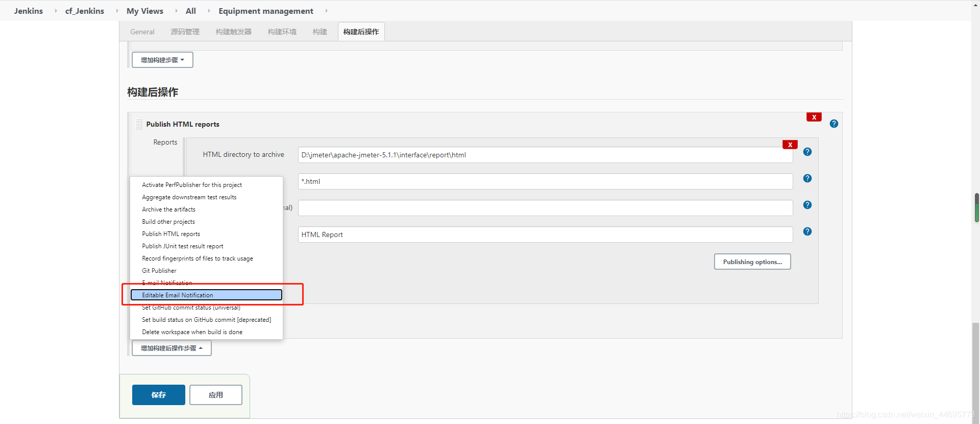Go to My Views breadcrumb link
980x424 pixels.
[145, 11]
